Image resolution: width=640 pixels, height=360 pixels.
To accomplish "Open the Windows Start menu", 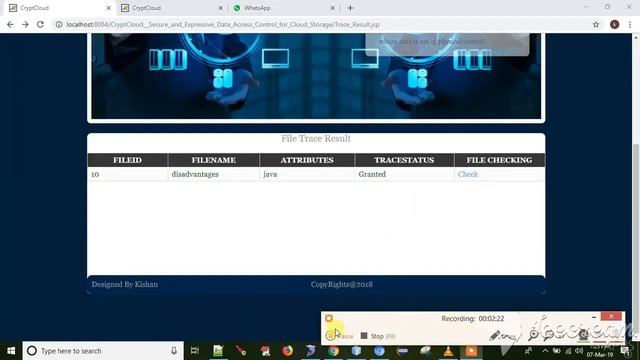I will [x=11, y=351].
